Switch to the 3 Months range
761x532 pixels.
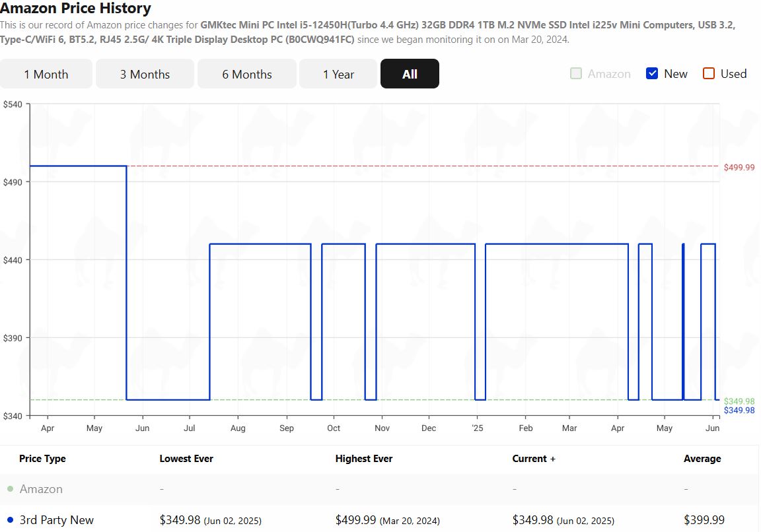(x=145, y=74)
